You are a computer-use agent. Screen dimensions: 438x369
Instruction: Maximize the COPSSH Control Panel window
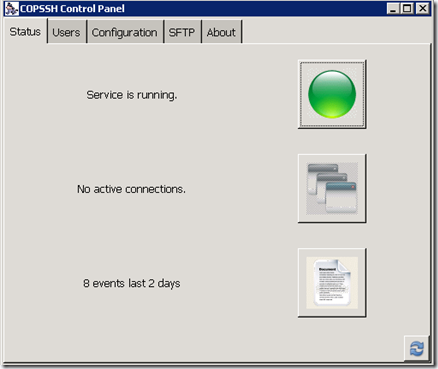click(x=407, y=8)
